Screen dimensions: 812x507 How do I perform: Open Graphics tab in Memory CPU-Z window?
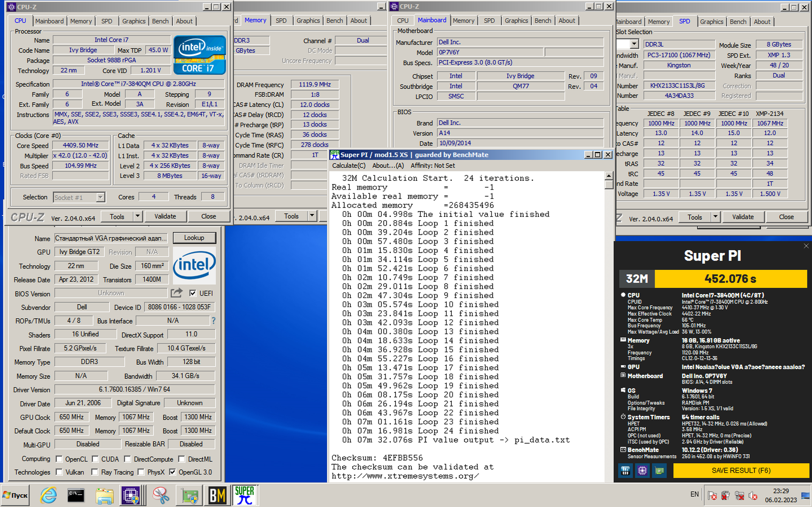coord(308,21)
